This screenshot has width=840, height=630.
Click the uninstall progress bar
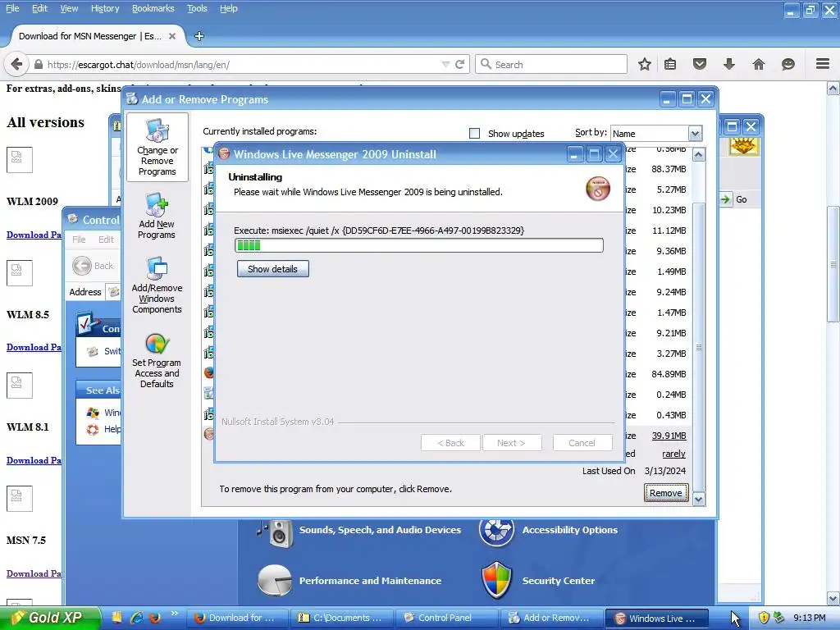click(x=419, y=245)
